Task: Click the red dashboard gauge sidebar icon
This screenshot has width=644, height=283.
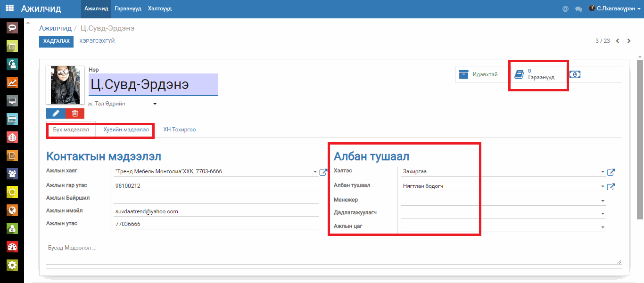Action: [x=12, y=247]
